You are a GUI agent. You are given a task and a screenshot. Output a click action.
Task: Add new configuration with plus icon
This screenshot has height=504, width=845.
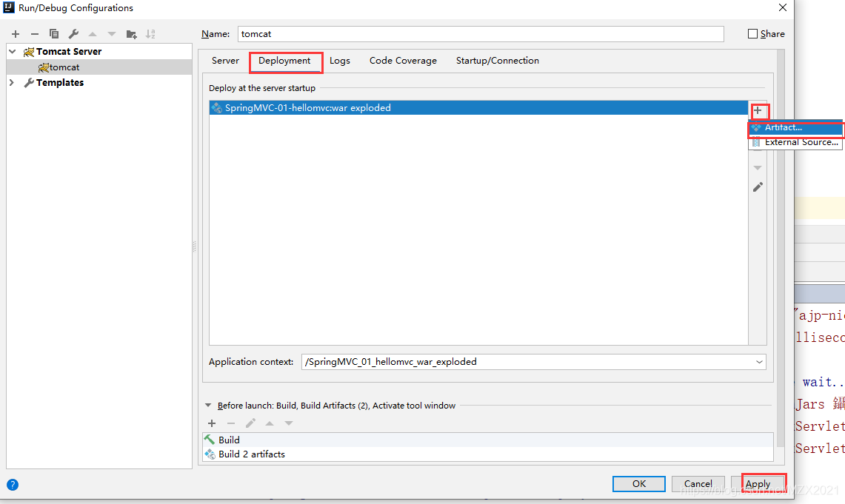tap(16, 34)
